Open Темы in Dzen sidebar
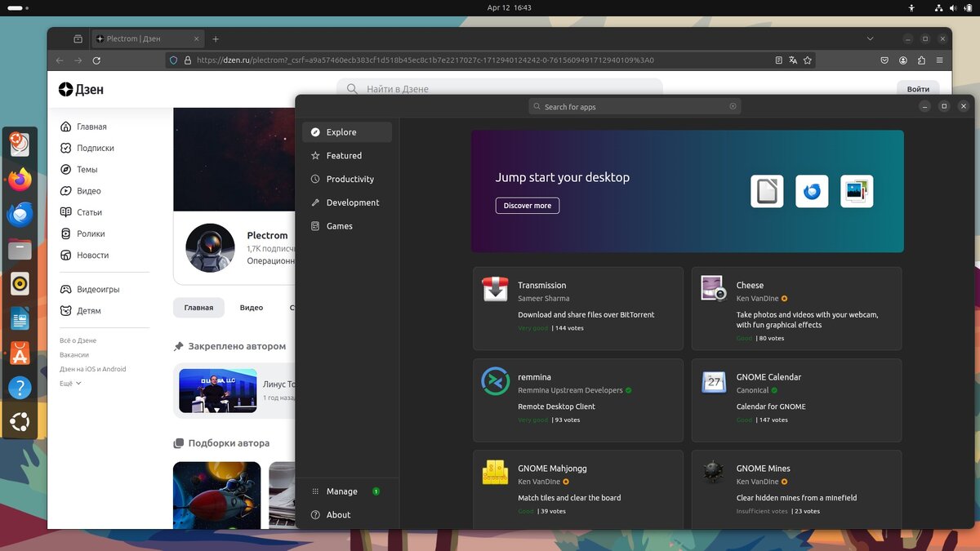 [x=79, y=170]
